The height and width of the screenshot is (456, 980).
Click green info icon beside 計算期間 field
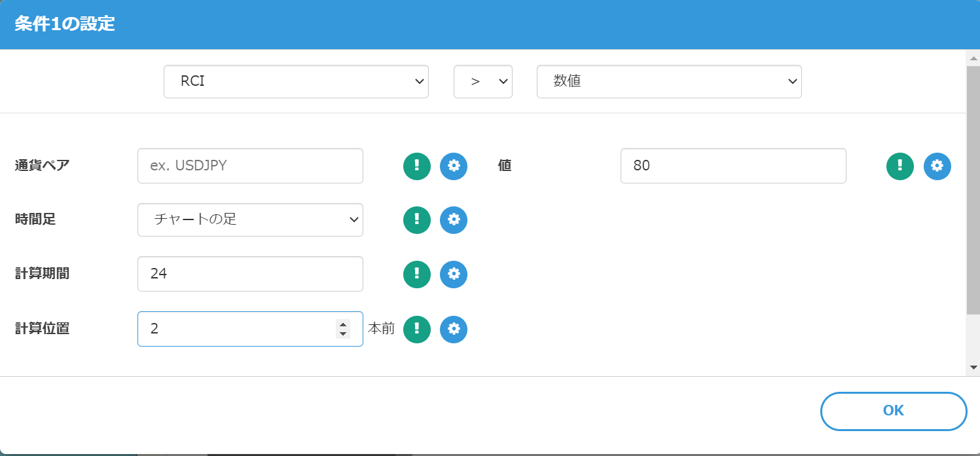[417, 274]
